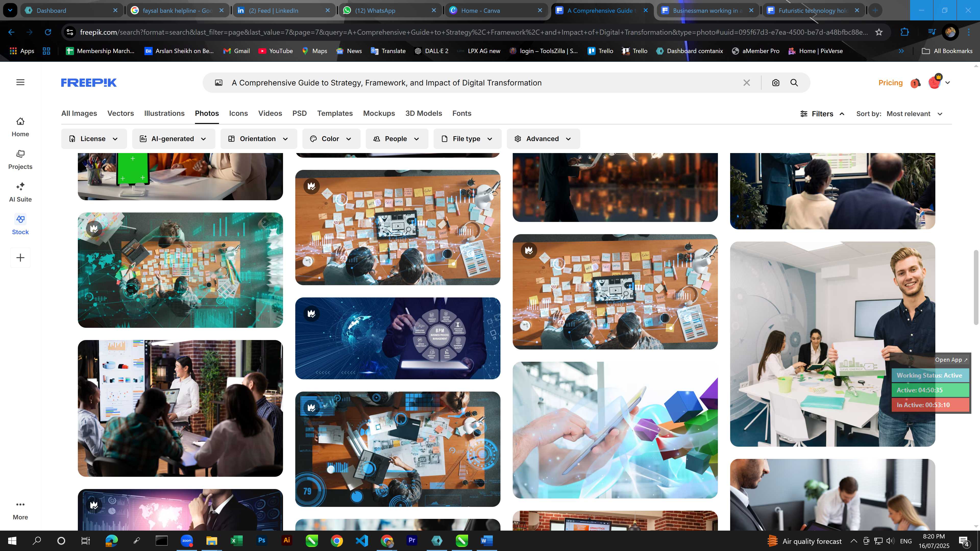Viewport: 980px width, 551px height.
Task: Bookmark this page with the star icon
Action: [879, 32]
